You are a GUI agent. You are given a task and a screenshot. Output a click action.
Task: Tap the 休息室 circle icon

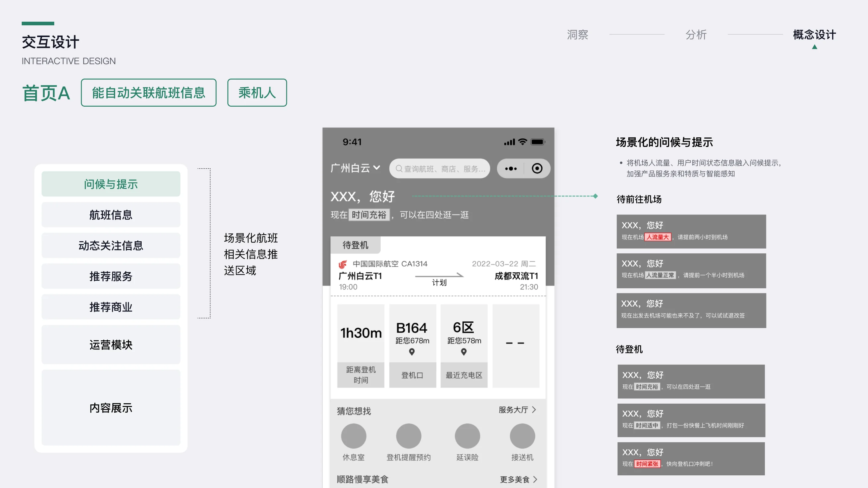354,436
